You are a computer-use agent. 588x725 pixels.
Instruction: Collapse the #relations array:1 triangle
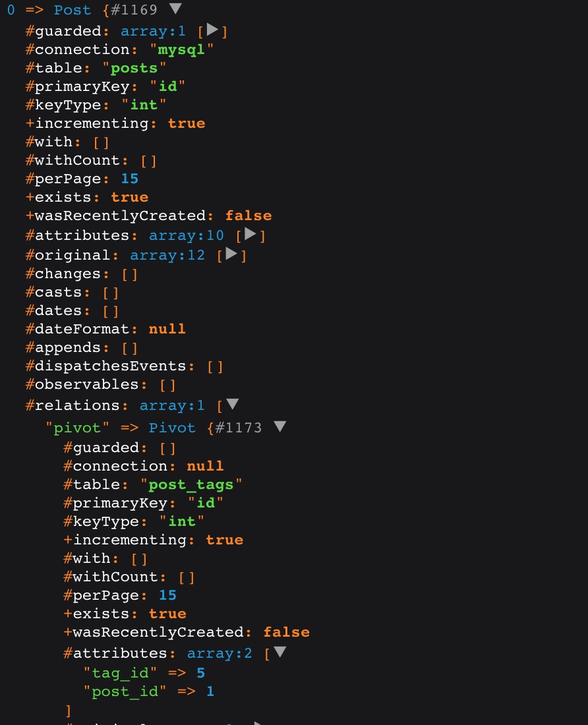click(x=232, y=404)
